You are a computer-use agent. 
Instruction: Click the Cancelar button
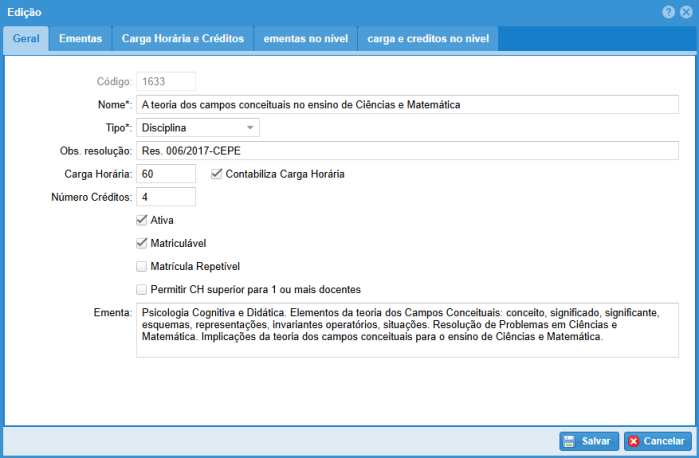tap(657, 441)
